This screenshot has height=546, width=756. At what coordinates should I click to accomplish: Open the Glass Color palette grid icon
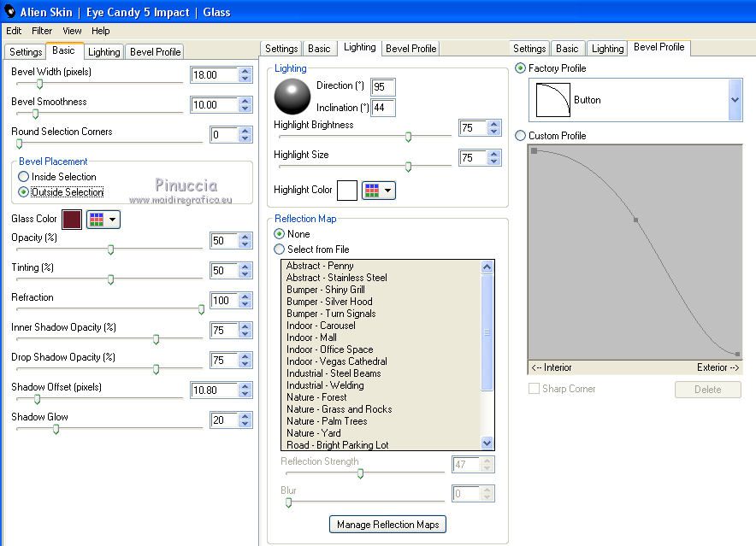point(96,220)
